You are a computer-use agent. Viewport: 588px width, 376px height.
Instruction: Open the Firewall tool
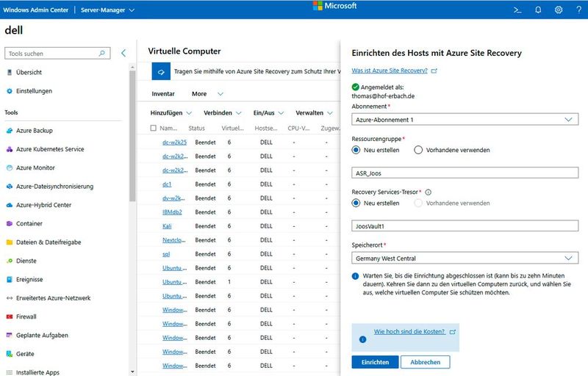26,317
